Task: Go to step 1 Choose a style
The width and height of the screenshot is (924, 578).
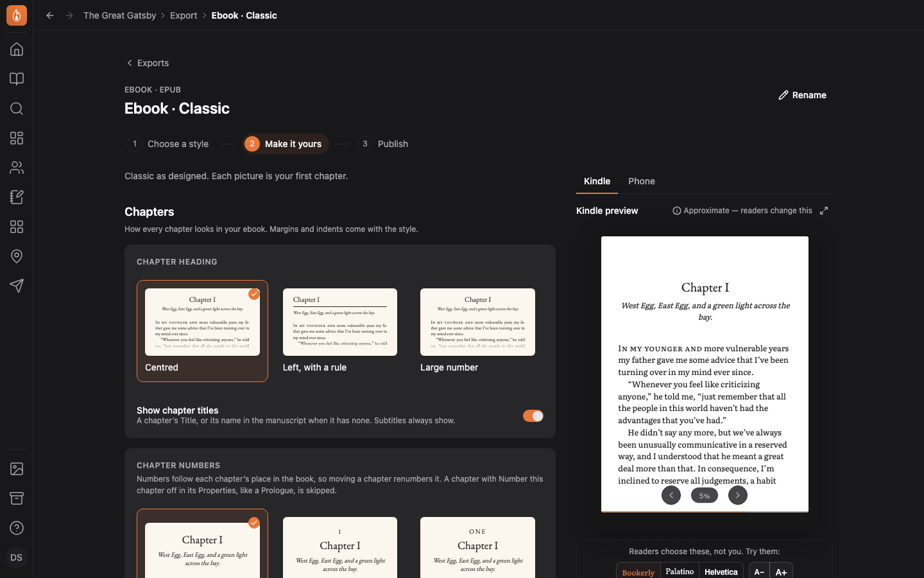Action: click(x=169, y=144)
